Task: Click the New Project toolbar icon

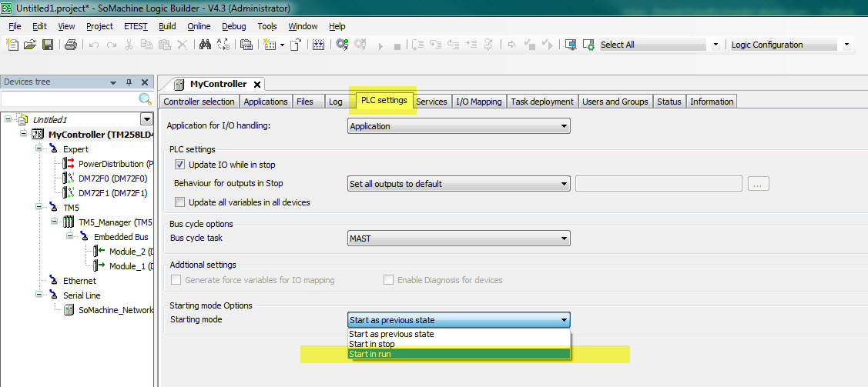Action: 12,45
